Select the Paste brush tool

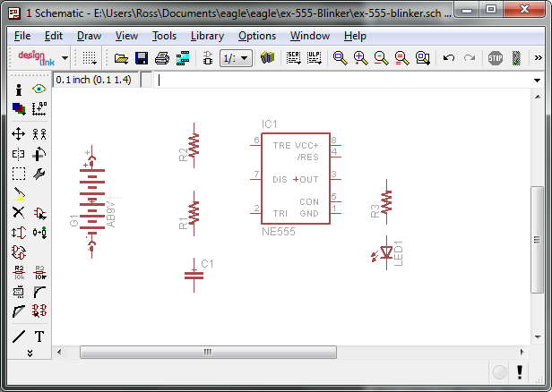coord(20,193)
